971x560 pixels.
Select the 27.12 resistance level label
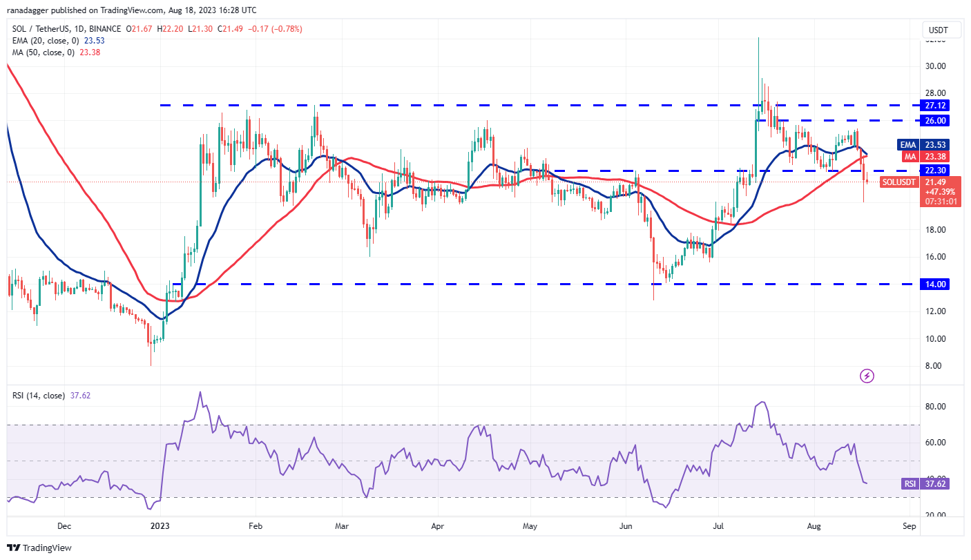click(934, 106)
